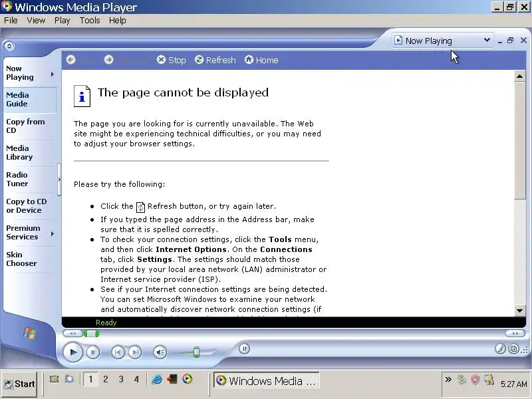Expand the Premium Services submenu arrow
532x399 pixels.
point(53,234)
